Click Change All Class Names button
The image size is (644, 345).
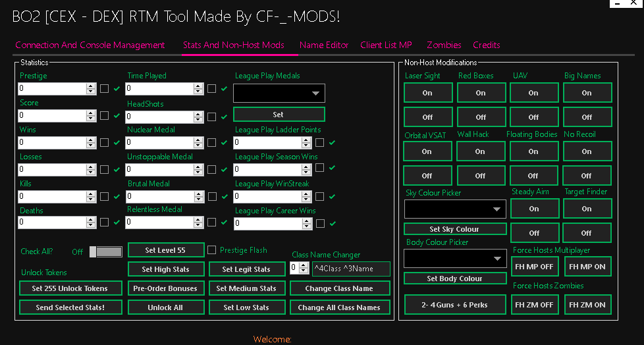[x=340, y=307]
